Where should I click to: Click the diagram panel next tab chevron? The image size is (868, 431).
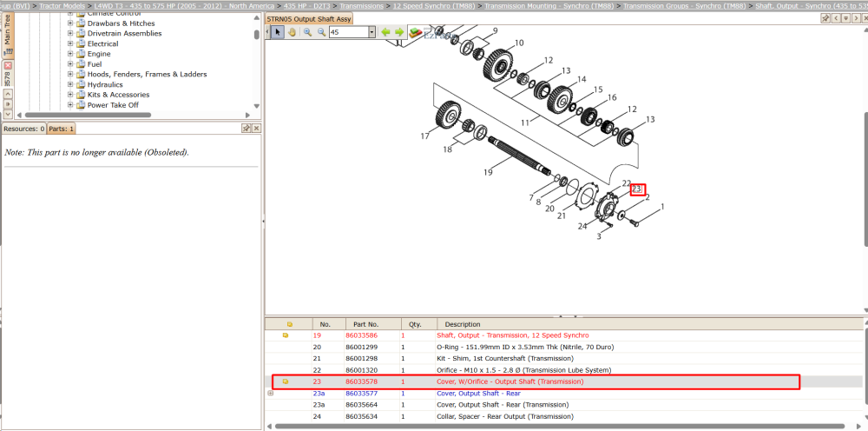[x=857, y=18]
